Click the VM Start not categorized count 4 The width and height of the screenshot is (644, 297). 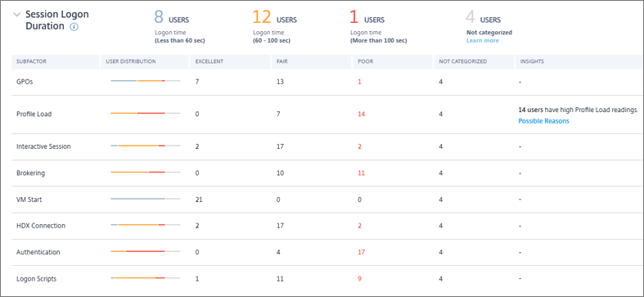(441, 200)
